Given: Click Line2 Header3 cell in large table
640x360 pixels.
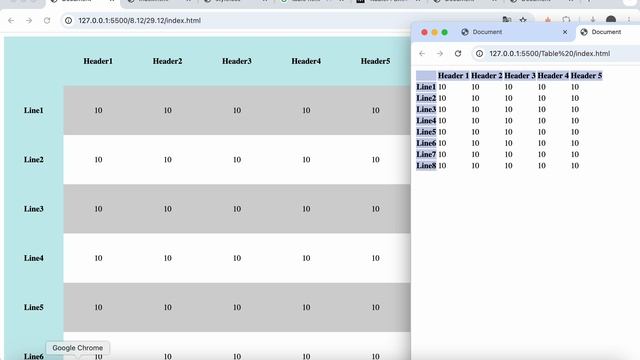Looking at the screenshot, I should (237, 160).
